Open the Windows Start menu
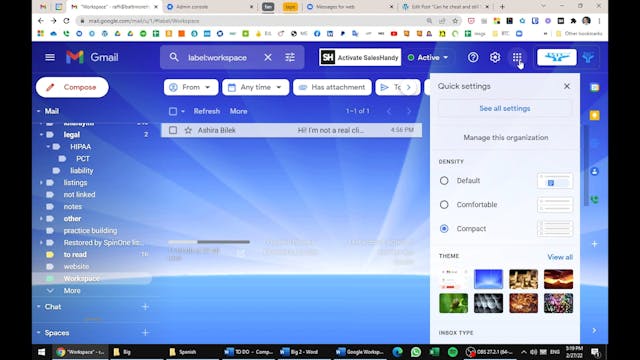This screenshot has height=360, width=640. [x=41, y=352]
